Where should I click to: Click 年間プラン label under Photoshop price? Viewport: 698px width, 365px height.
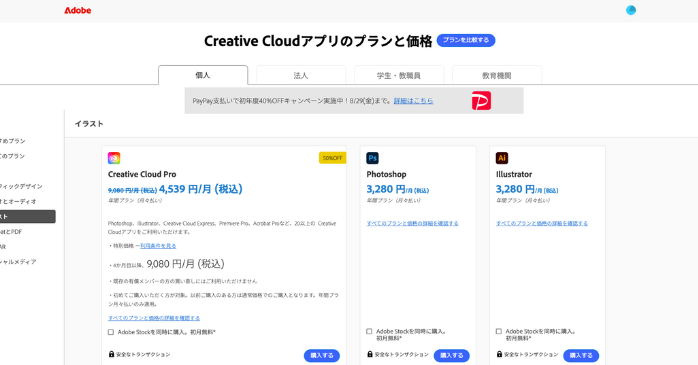tap(394, 201)
